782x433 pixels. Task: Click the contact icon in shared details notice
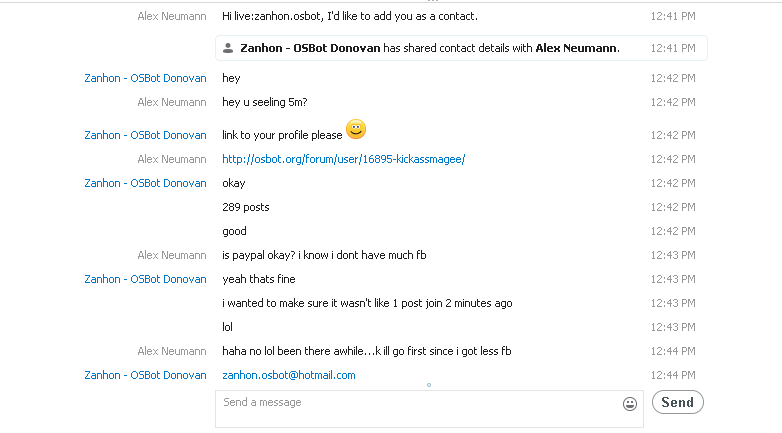(x=228, y=48)
